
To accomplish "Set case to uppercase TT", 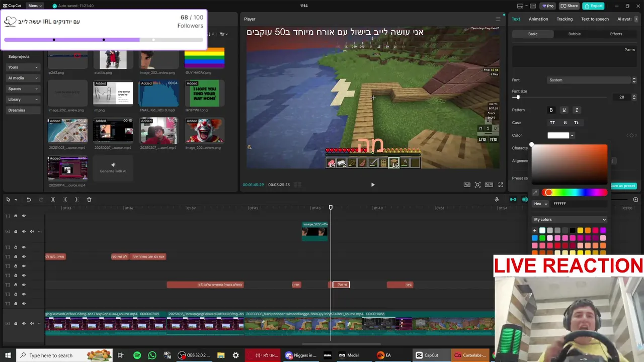I will [x=552, y=123].
